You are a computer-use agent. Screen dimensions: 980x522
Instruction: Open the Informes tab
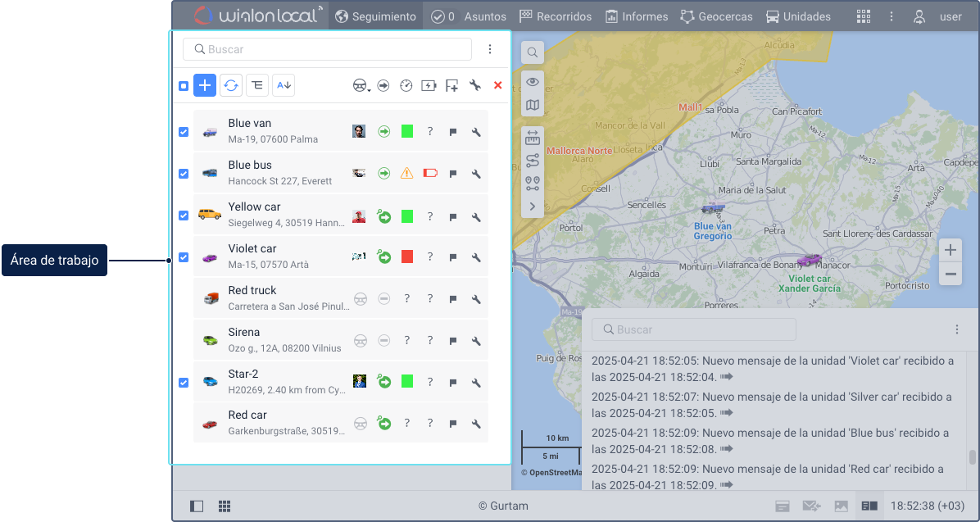coord(636,16)
